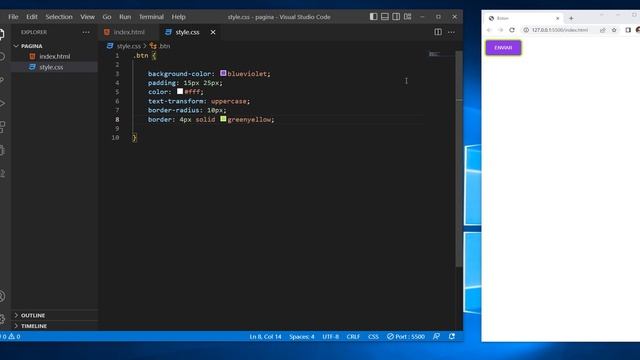Click the text-transform property on line 6
This screenshot has width=640, height=360.
(x=175, y=101)
